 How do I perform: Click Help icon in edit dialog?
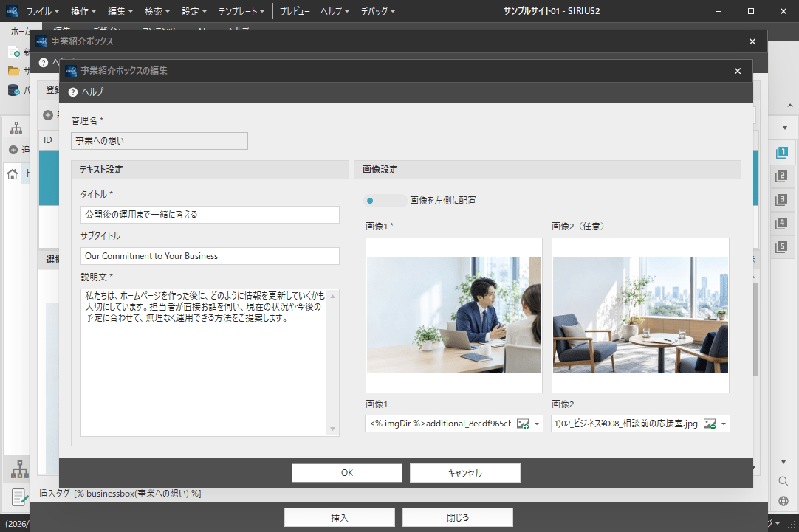pyautogui.click(x=73, y=91)
